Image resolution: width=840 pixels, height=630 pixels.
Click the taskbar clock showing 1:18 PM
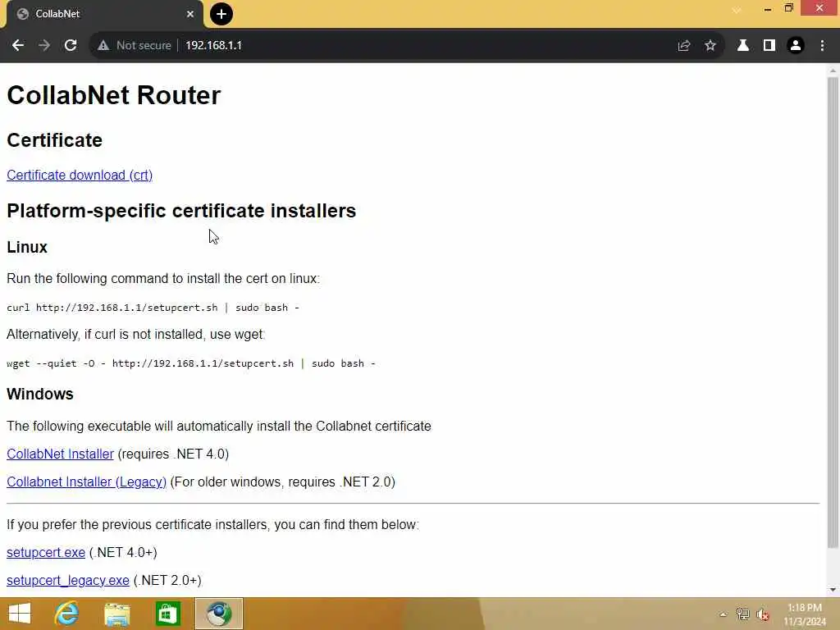805,614
